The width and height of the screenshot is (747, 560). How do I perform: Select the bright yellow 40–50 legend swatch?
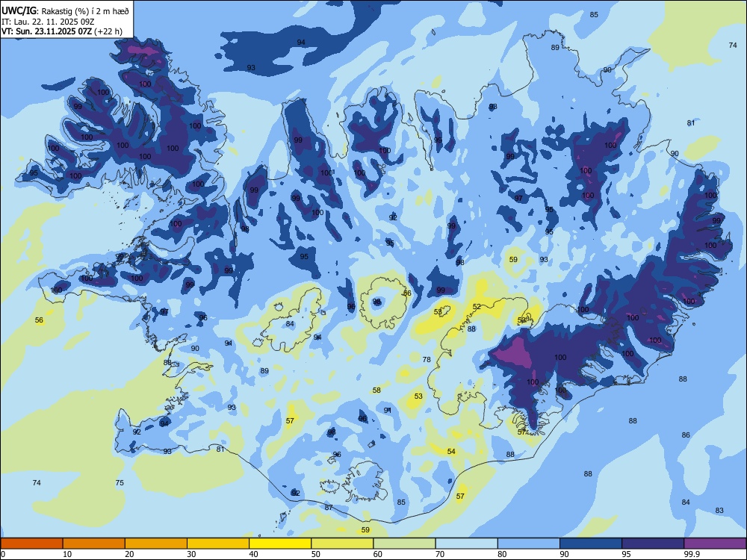coord(280,544)
